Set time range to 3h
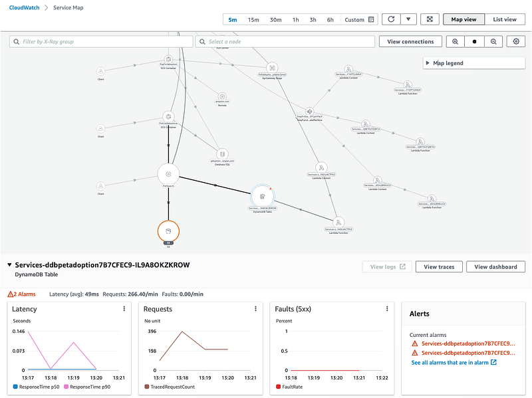This screenshot has width=532, height=398. click(x=313, y=20)
